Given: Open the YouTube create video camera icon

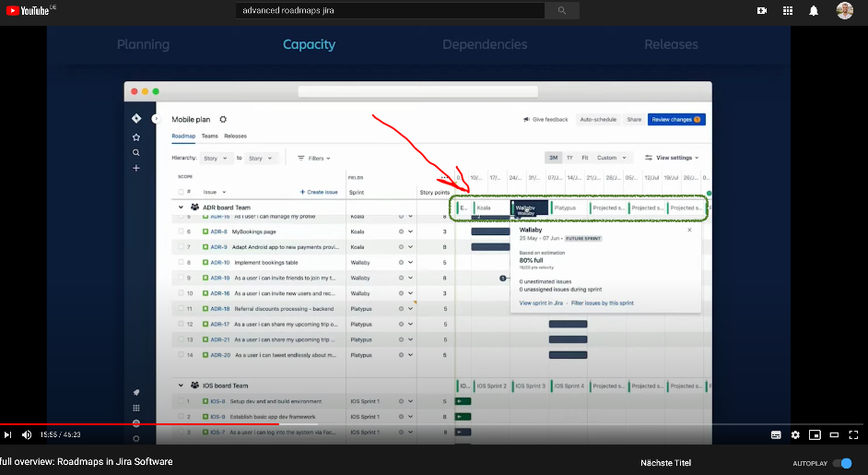Looking at the screenshot, I should (x=762, y=10).
